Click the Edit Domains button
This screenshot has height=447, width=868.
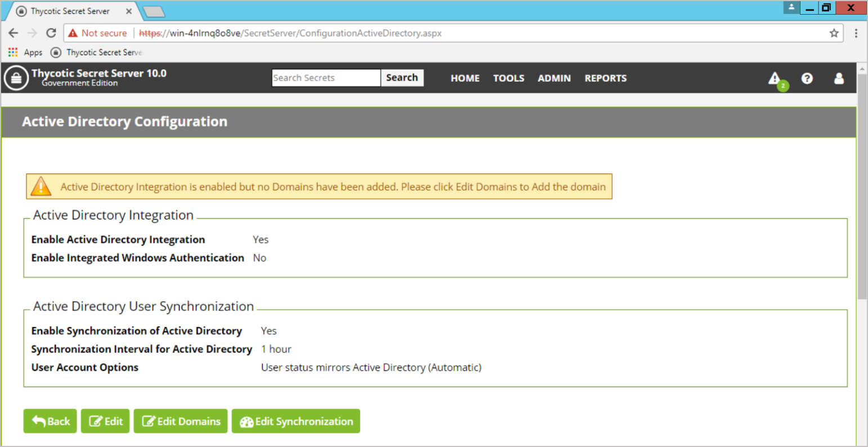180,421
